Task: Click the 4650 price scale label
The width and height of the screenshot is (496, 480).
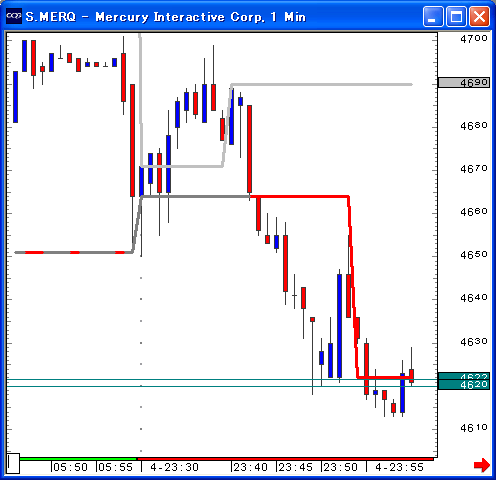Action: 474,255
